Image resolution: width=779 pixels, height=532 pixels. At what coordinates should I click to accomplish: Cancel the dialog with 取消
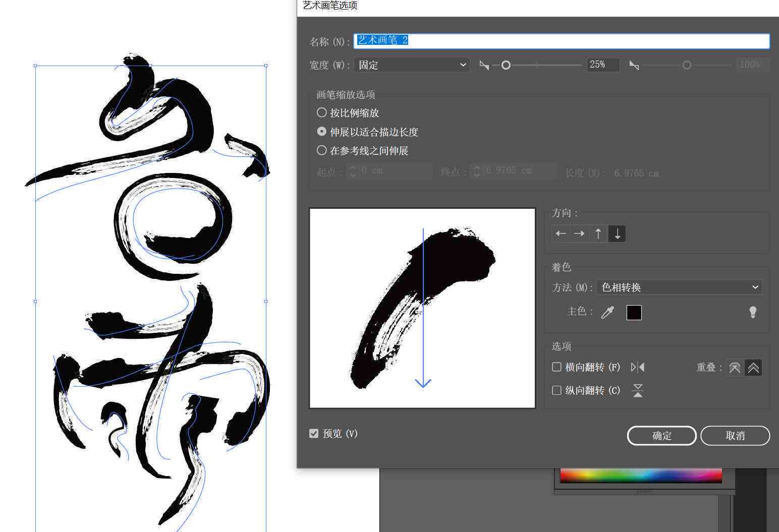[x=735, y=436]
